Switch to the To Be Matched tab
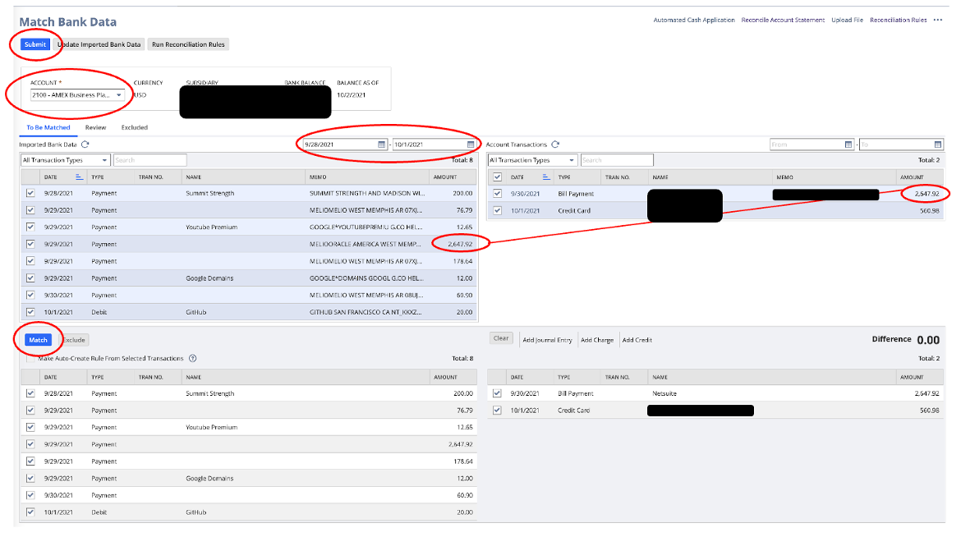Viewport: 961px width, 560px height. click(48, 127)
